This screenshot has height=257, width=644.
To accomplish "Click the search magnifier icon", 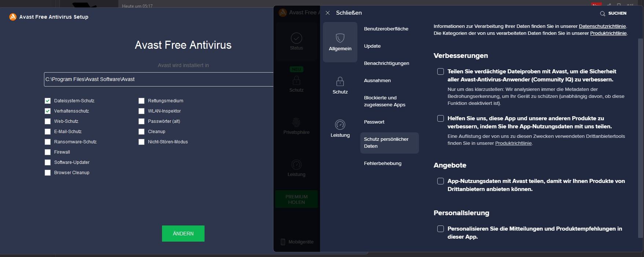I will coord(602,14).
